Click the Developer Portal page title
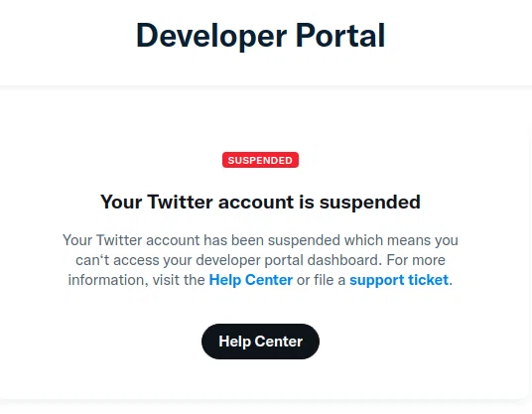Screen dimensions: 532x414 click(261, 36)
